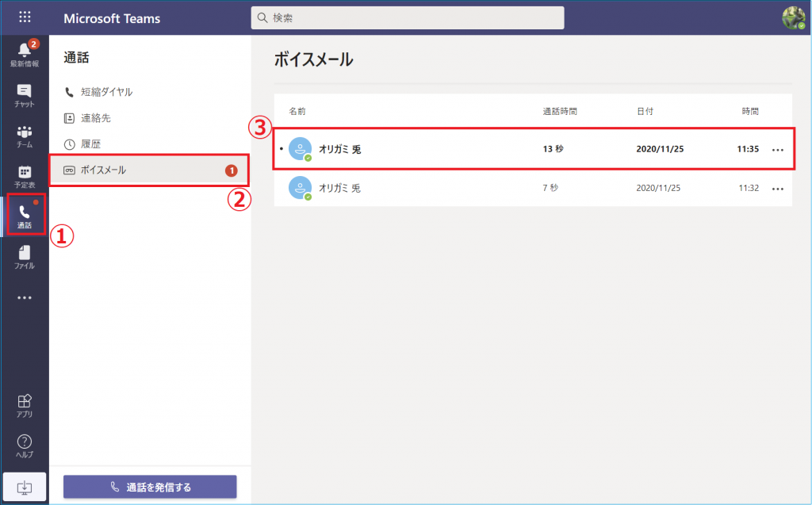
Task: Open the app launcher waffle icon
Action: (25, 17)
